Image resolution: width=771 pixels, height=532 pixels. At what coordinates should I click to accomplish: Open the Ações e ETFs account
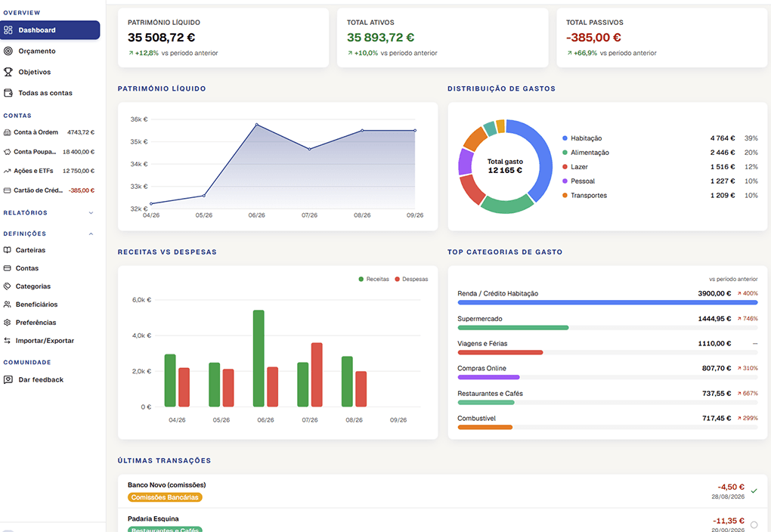(49, 171)
